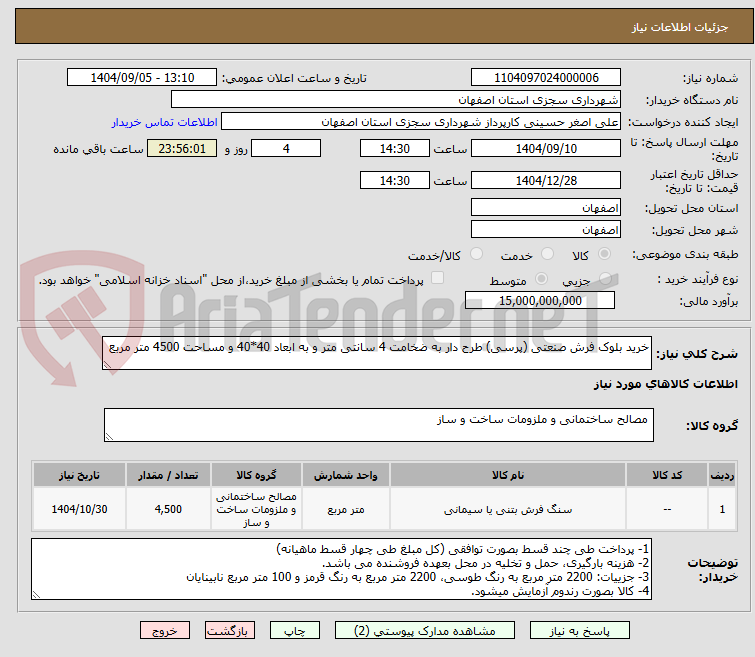
Task: Click the countdown timer 23:56:01
Action: pyautogui.click(x=182, y=148)
